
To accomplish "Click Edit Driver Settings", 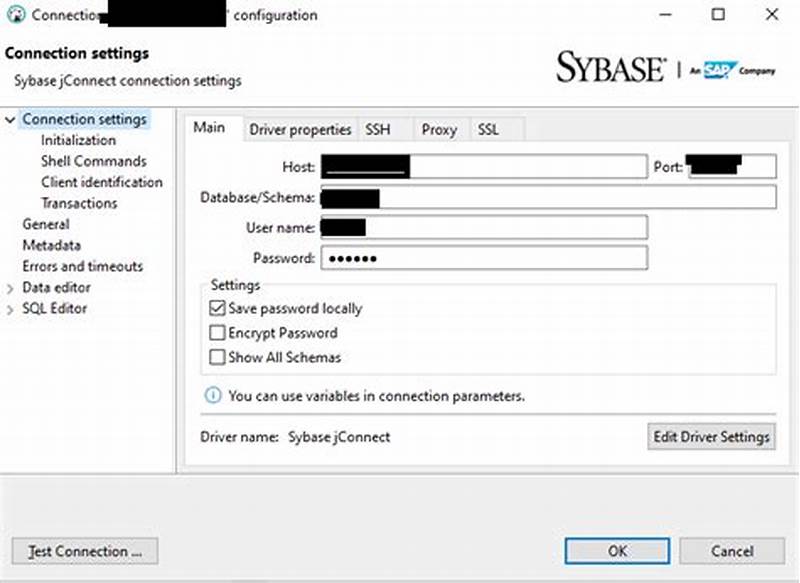I will point(711,437).
